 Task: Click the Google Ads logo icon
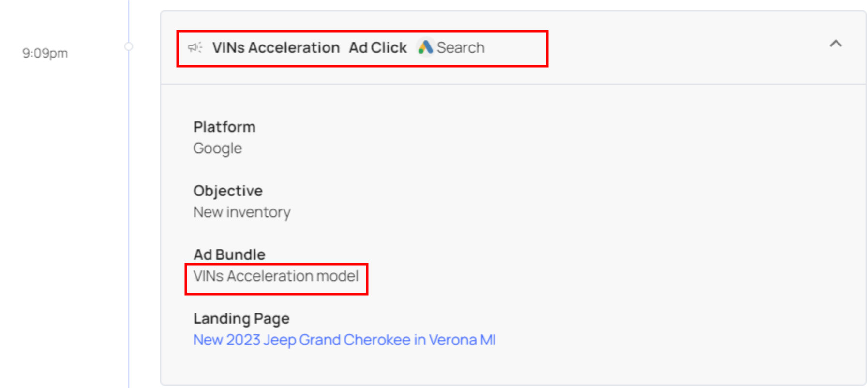pos(425,47)
